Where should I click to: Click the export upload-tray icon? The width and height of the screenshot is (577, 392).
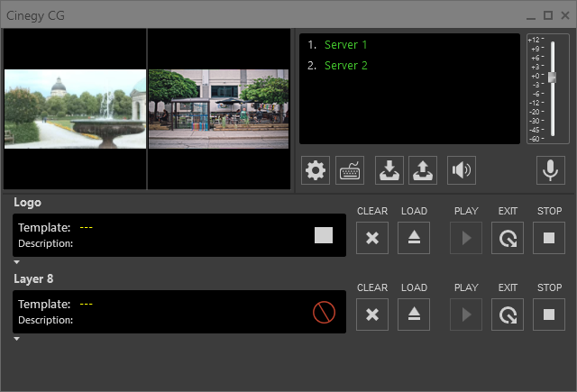pos(423,170)
